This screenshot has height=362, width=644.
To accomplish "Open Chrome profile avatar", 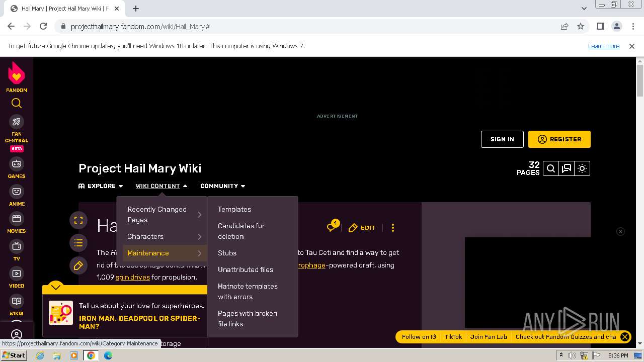I will [x=616, y=26].
